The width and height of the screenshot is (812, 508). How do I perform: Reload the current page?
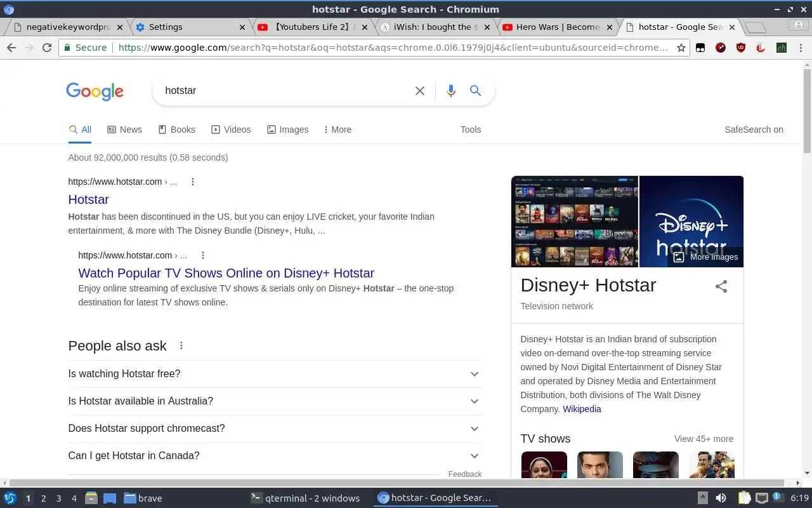point(46,48)
